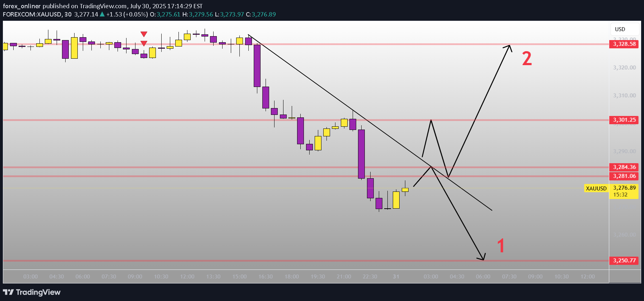Select the 3,284.36 price level label
644x301 pixels.
click(624, 167)
